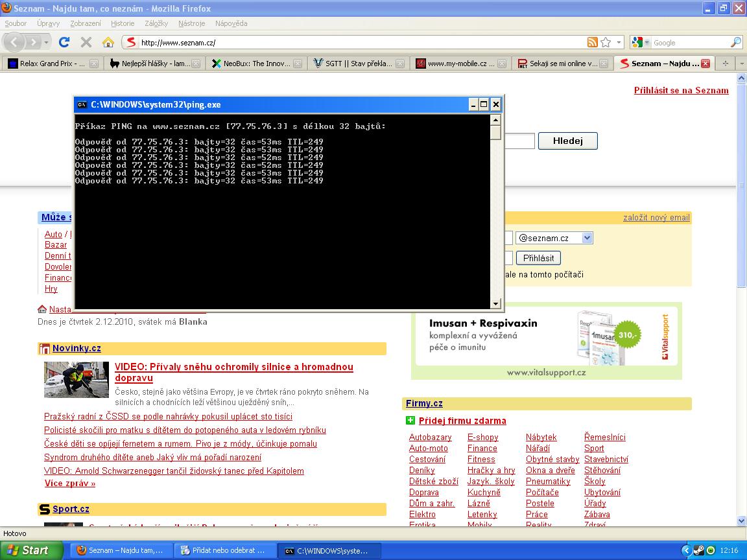The width and height of the screenshot is (747, 560).
Task: Click tray arrow to show hidden icons
Action: [x=687, y=550]
